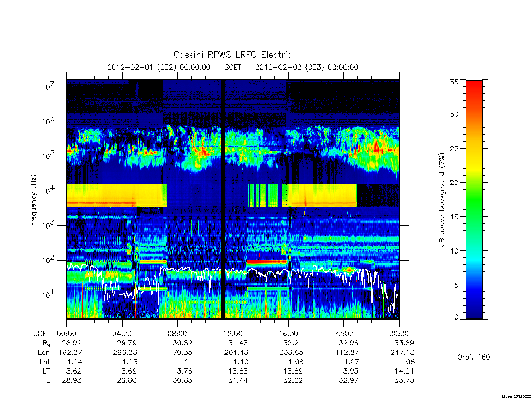Select the Rs value 28.92
Screen dimensions: 532x399
[72, 343]
